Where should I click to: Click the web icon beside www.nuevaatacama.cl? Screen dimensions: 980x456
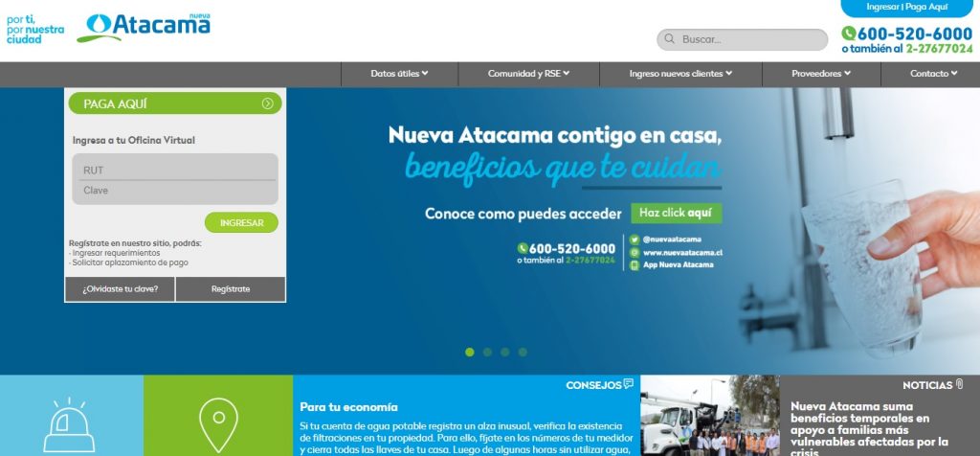635,252
